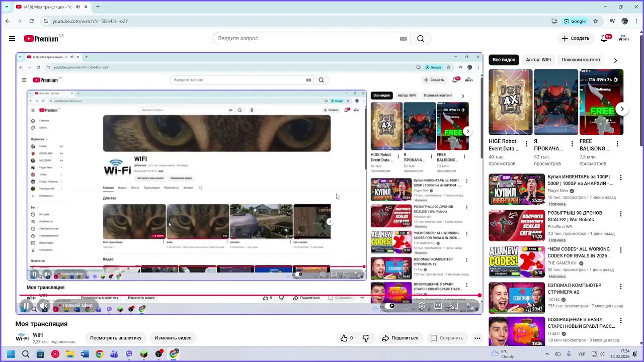
Task: Show next Shorts in the shelf
Action: (x=622, y=109)
